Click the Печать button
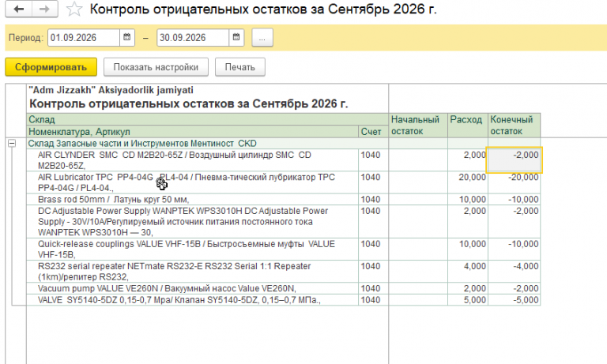 click(x=240, y=67)
